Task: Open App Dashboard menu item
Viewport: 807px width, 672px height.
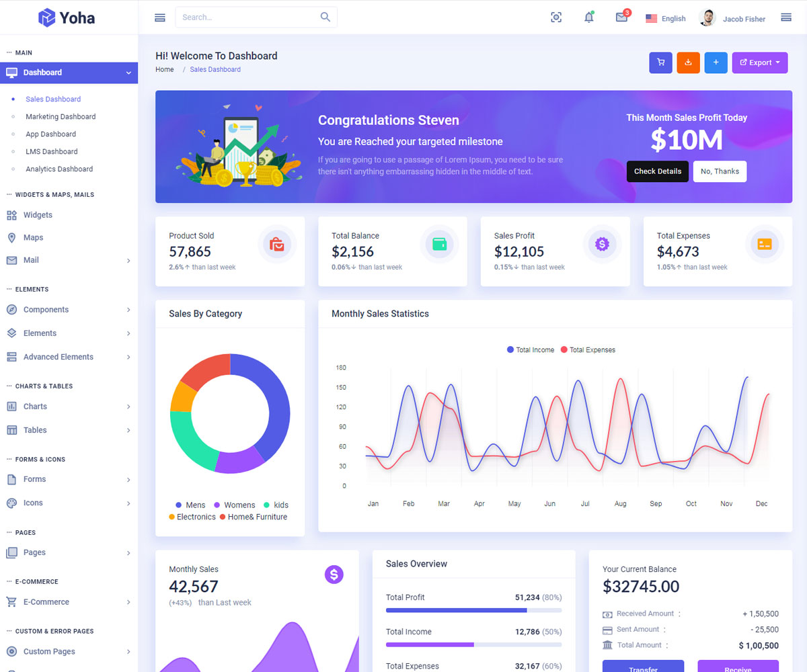Action: coord(50,134)
